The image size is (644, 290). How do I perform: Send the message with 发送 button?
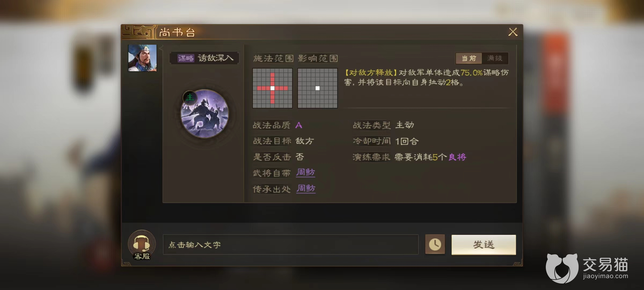[x=484, y=245]
